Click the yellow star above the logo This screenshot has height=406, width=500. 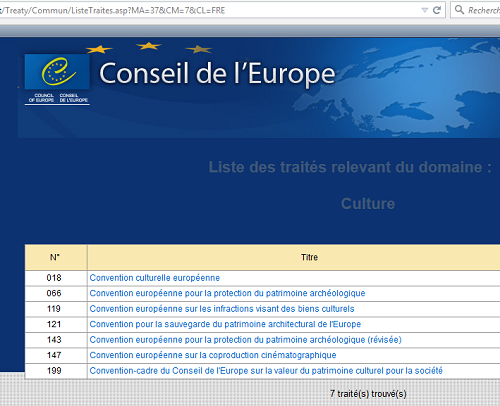99,50
